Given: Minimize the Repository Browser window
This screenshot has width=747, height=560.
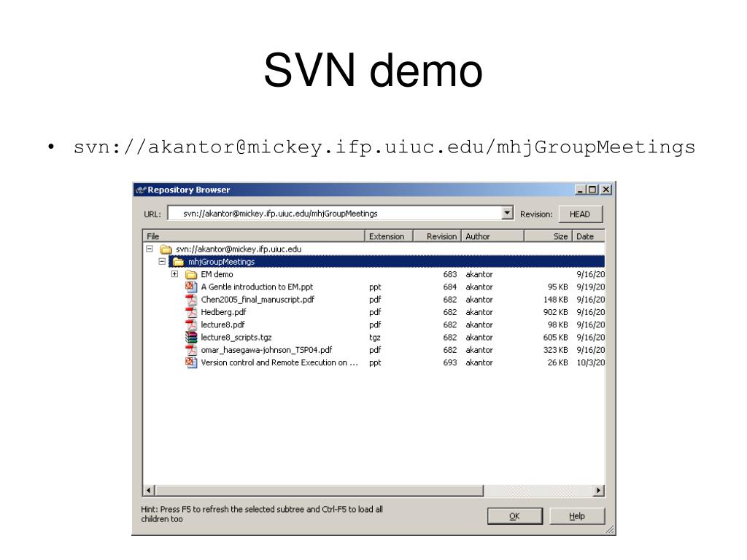Looking at the screenshot, I should click(x=580, y=190).
